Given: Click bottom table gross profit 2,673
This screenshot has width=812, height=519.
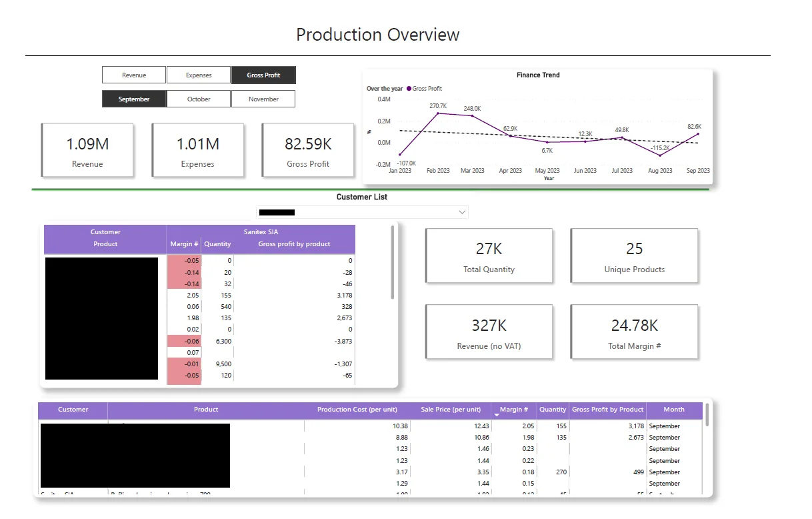Looking at the screenshot, I should click(x=635, y=438).
